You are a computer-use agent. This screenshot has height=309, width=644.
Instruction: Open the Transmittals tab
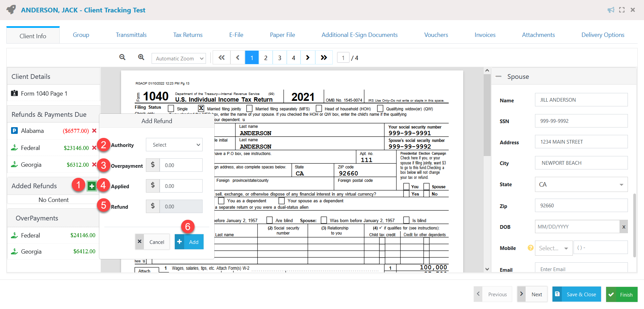(131, 35)
